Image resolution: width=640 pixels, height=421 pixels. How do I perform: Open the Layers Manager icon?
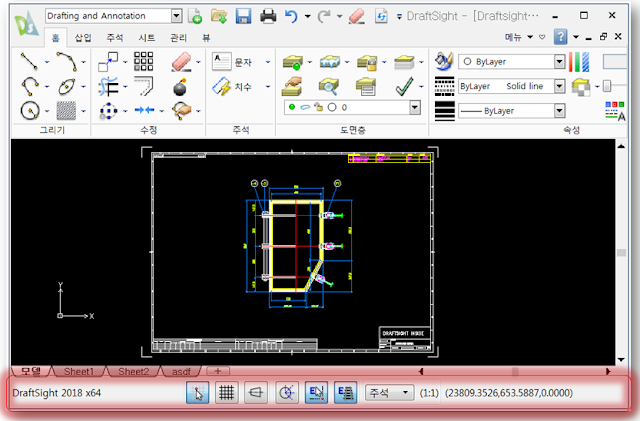click(293, 62)
